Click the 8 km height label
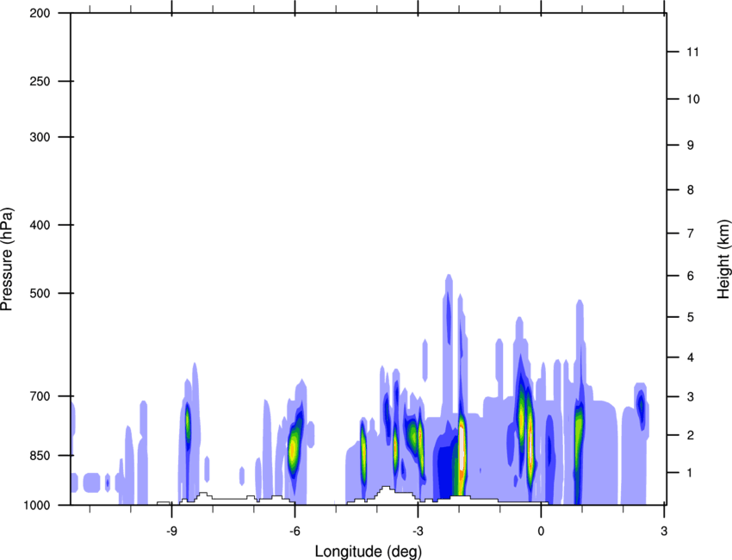 [x=691, y=190]
